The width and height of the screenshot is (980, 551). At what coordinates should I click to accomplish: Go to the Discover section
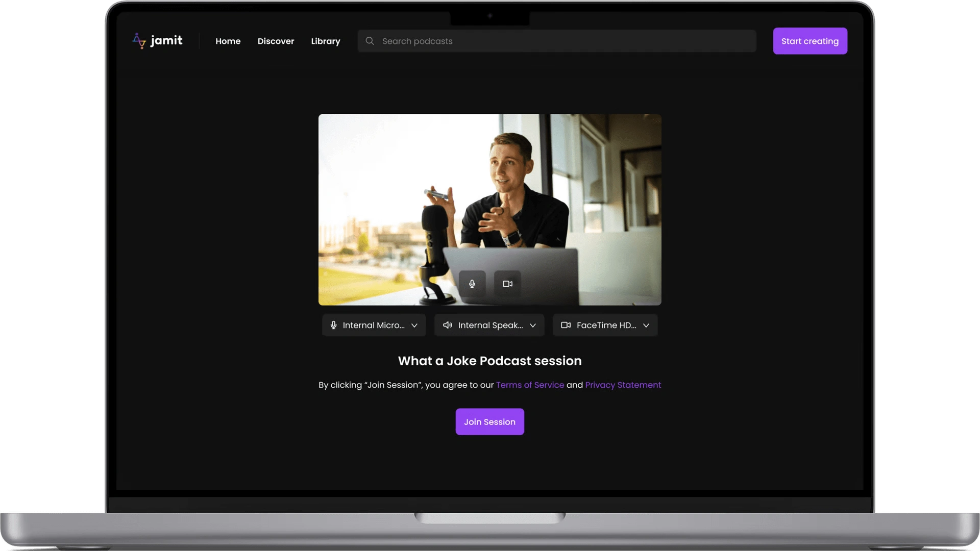[x=276, y=41]
